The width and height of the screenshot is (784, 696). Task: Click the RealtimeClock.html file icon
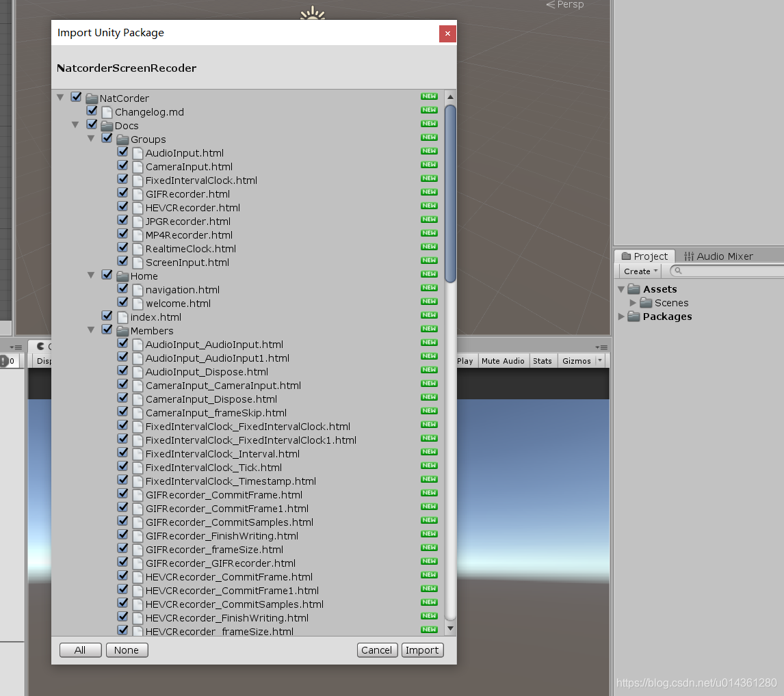[138, 248]
